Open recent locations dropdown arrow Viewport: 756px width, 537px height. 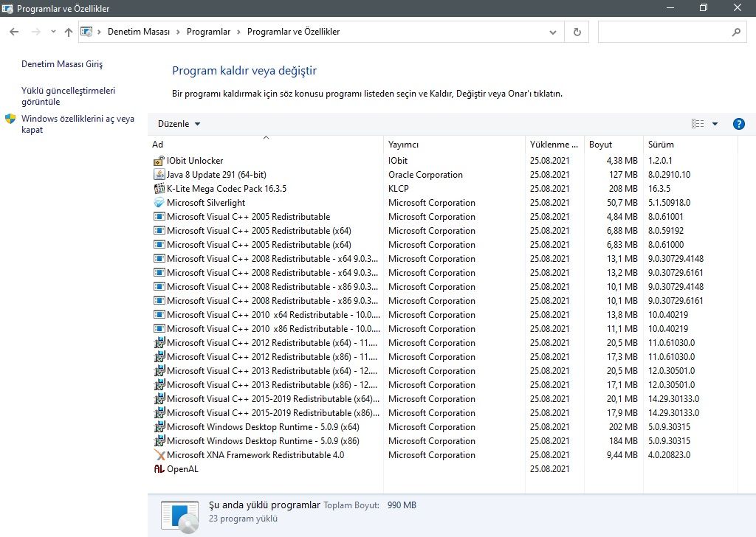[53, 32]
